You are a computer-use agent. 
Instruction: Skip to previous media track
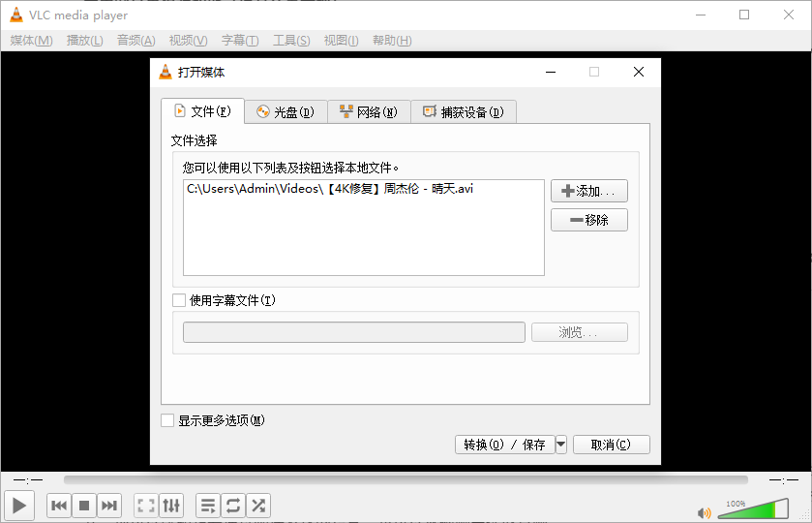point(59,506)
